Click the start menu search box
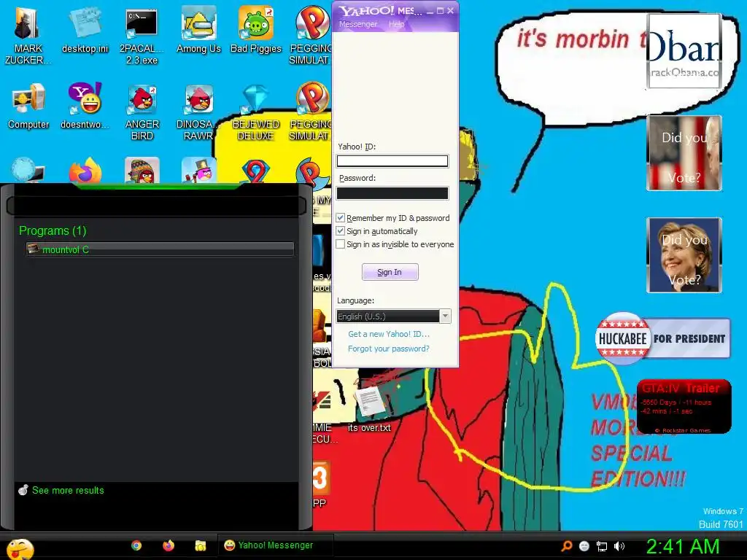 156,206
